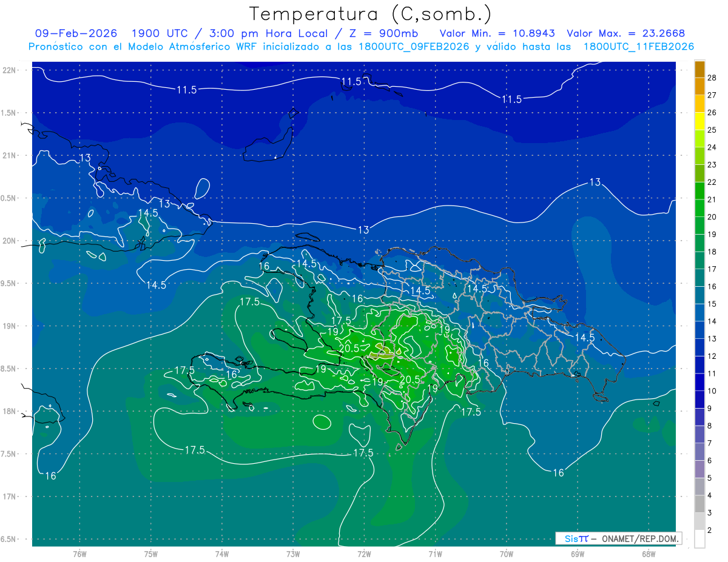Pick the purple swatch beside label 5
The width and height of the screenshot is (728, 562).
[699, 469]
